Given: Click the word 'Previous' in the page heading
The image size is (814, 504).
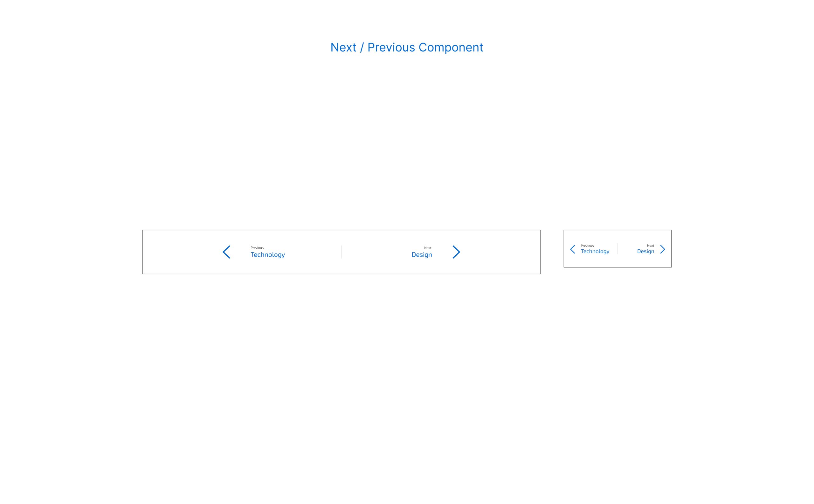Looking at the screenshot, I should [x=391, y=47].
